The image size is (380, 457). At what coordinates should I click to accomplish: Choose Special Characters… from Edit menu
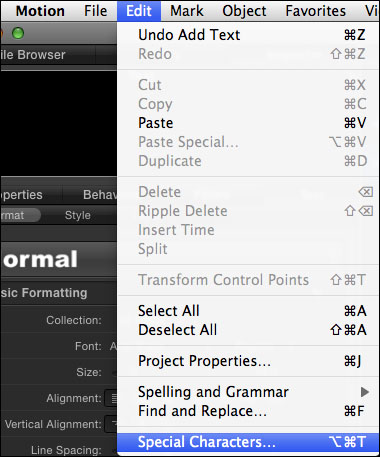coord(248,442)
